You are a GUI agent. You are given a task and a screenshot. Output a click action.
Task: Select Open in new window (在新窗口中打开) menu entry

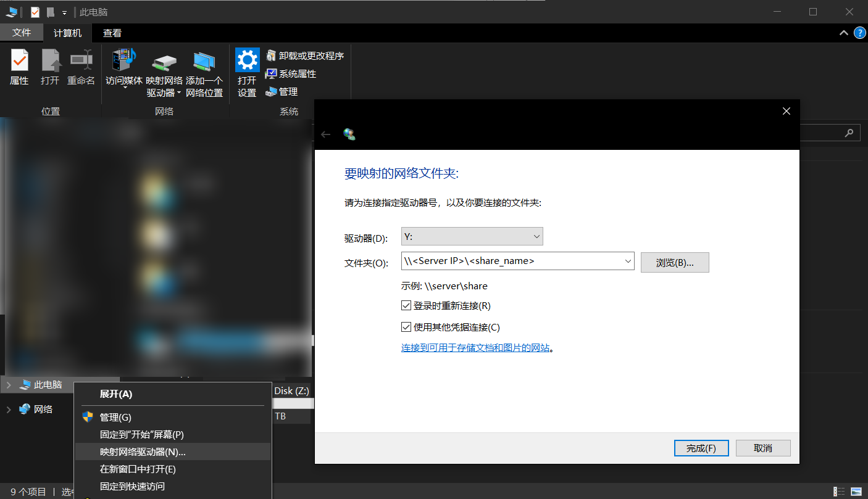tap(138, 469)
